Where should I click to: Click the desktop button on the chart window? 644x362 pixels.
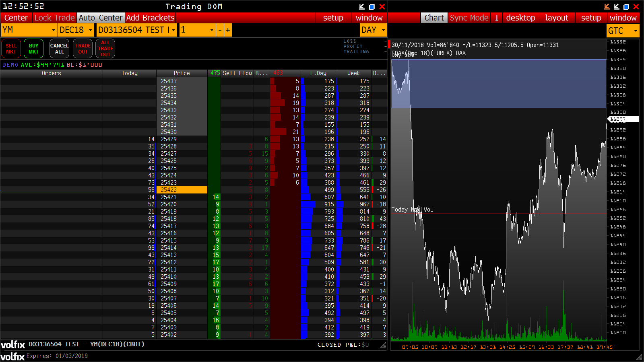click(521, 18)
